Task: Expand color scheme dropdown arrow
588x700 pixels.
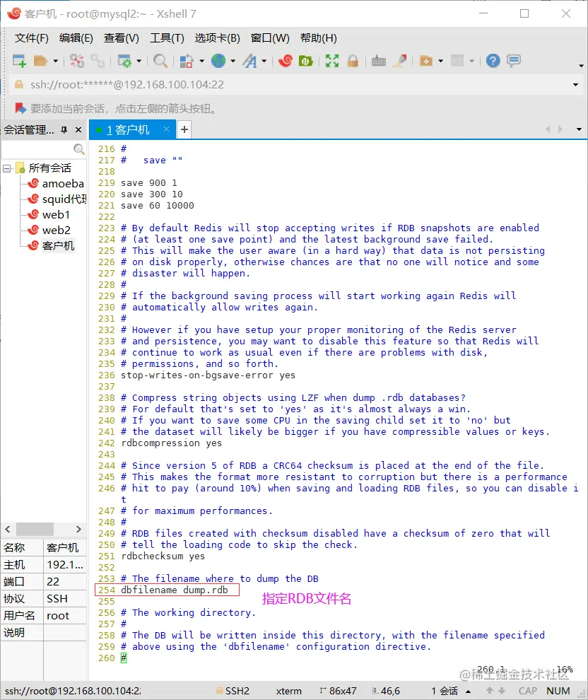Action: [201, 61]
